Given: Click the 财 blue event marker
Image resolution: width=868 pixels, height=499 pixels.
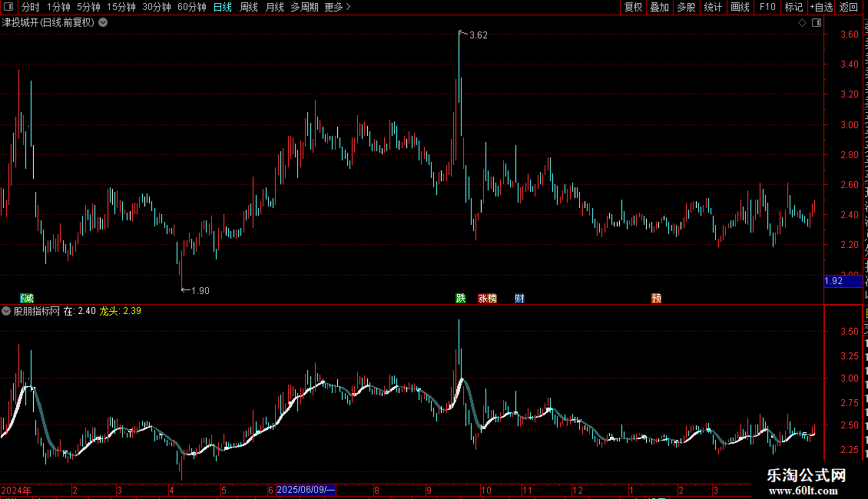Looking at the screenshot, I should pyautogui.click(x=519, y=298).
